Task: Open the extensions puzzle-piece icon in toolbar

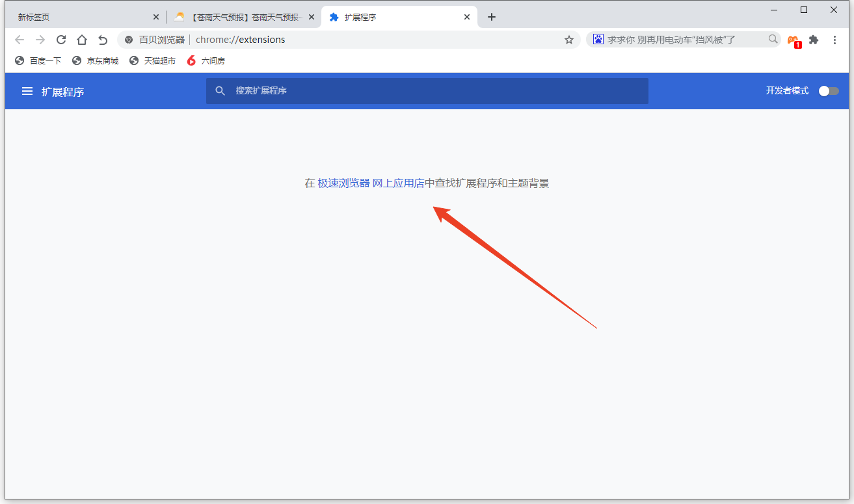Action: [x=813, y=40]
